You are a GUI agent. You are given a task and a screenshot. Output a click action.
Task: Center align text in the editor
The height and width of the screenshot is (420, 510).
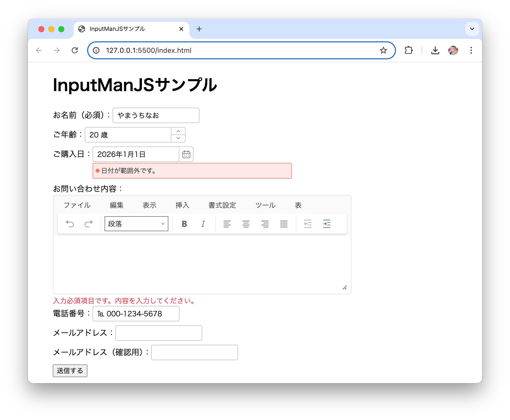246,224
